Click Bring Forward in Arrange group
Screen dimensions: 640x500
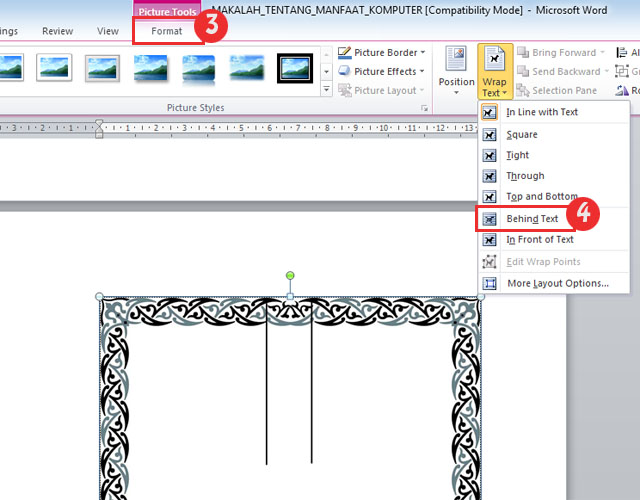coord(561,53)
